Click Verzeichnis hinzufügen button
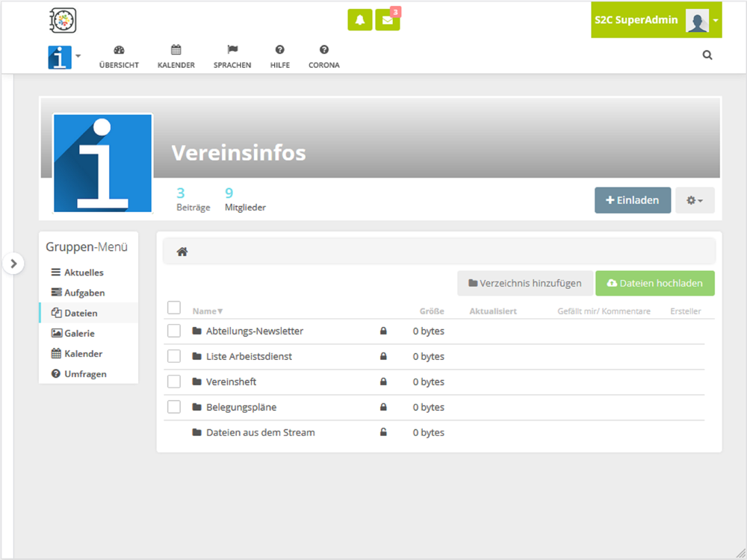 tap(525, 283)
